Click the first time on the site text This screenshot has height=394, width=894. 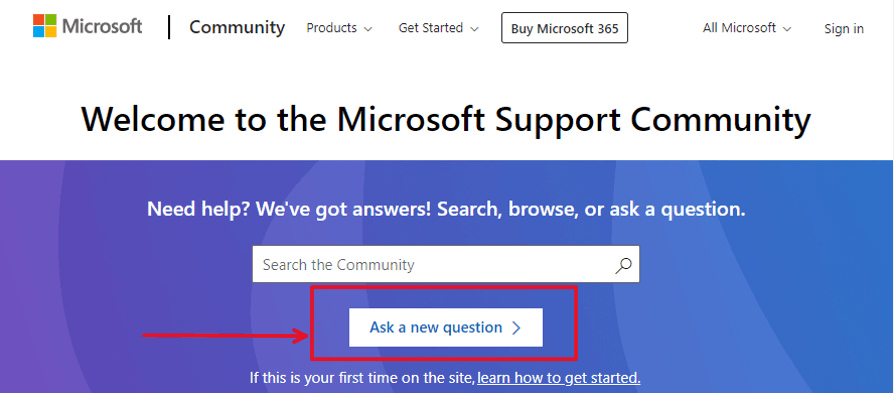click(362, 377)
